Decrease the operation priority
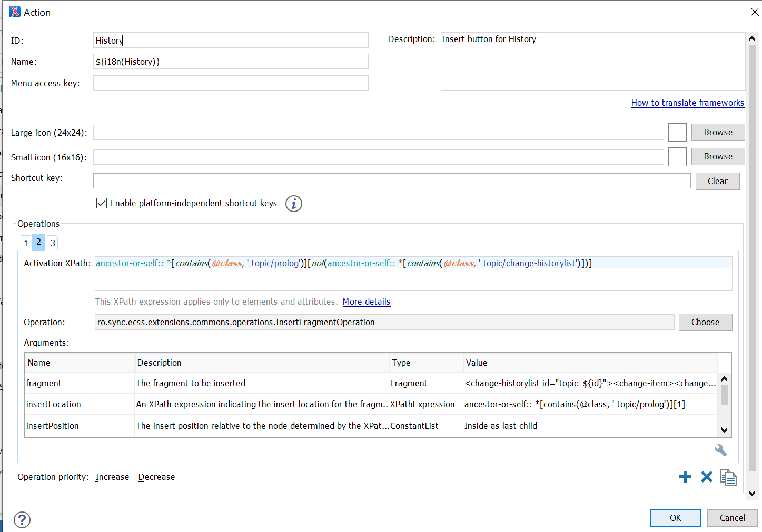 pos(156,477)
